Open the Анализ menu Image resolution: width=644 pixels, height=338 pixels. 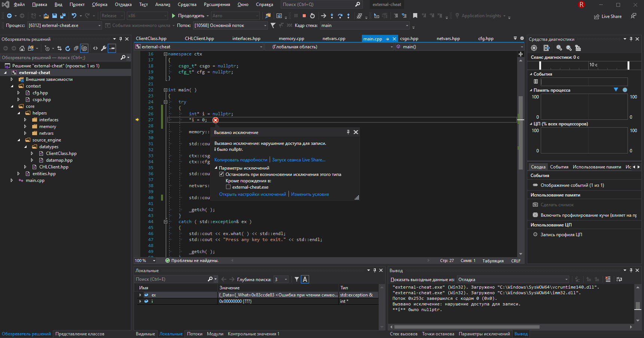coord(163,4)
